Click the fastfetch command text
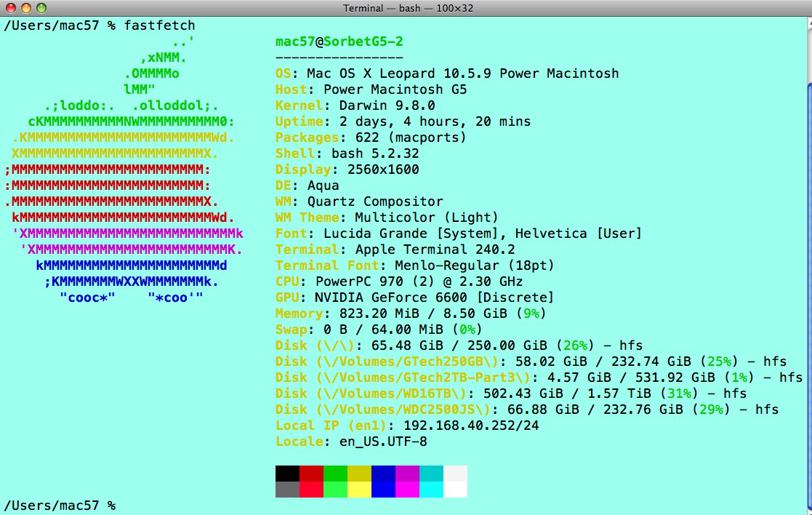 click(159, 25)
